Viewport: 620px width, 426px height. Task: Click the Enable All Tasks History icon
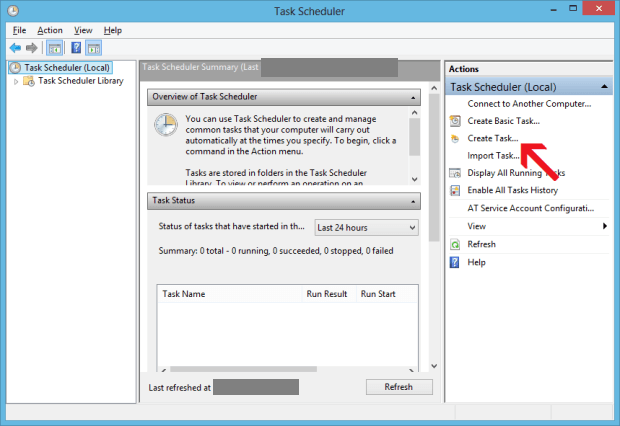pos(455,190)
